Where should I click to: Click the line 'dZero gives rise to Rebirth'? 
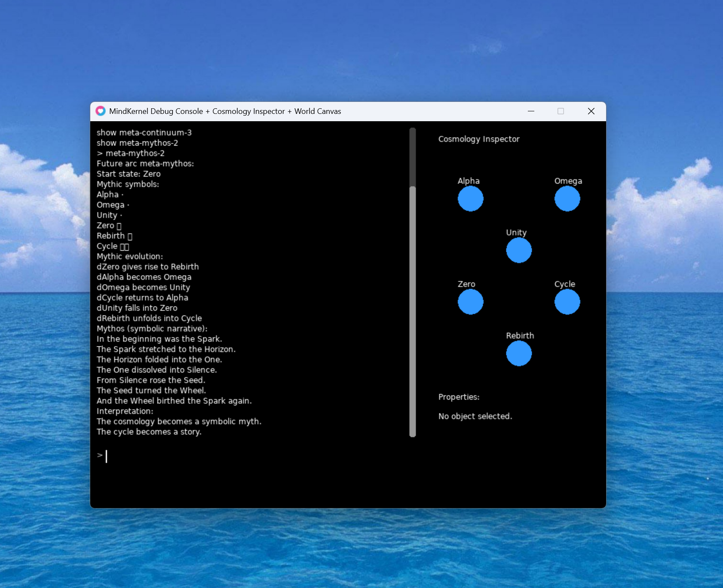point(147,266)
